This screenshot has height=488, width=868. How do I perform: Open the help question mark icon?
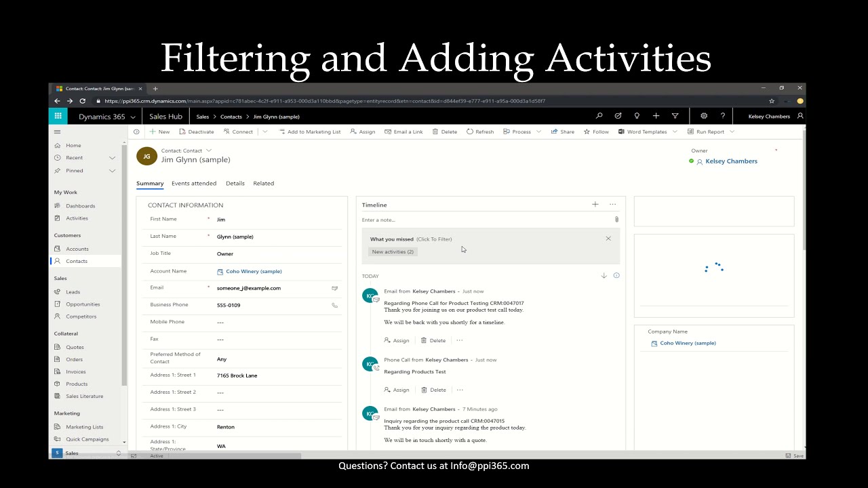coord(723,116)
